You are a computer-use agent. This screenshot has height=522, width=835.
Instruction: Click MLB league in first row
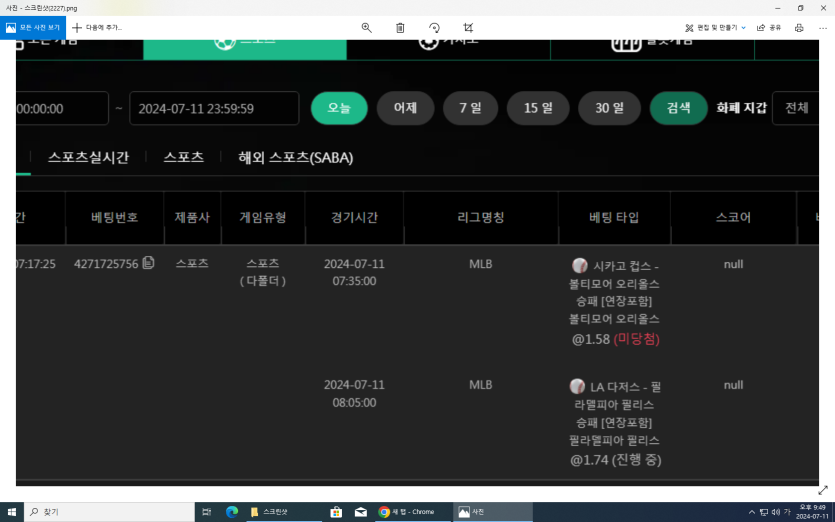click(x=480, y=264)
